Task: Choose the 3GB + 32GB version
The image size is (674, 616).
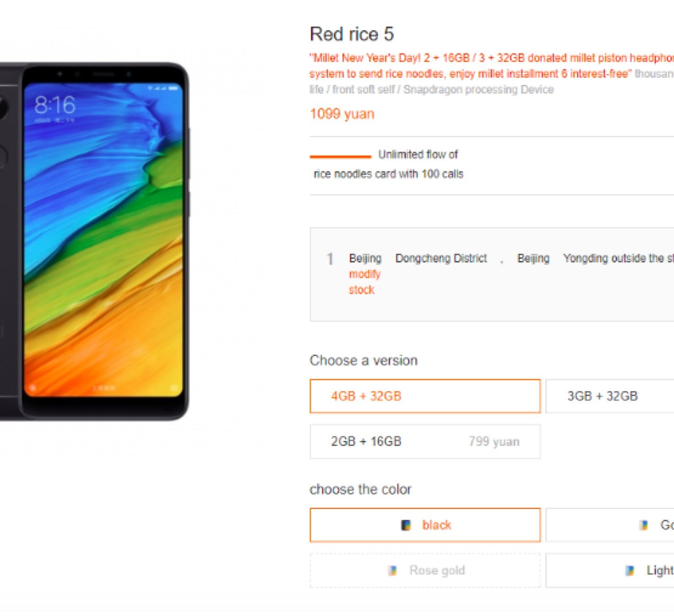Action: pos(610,396)
